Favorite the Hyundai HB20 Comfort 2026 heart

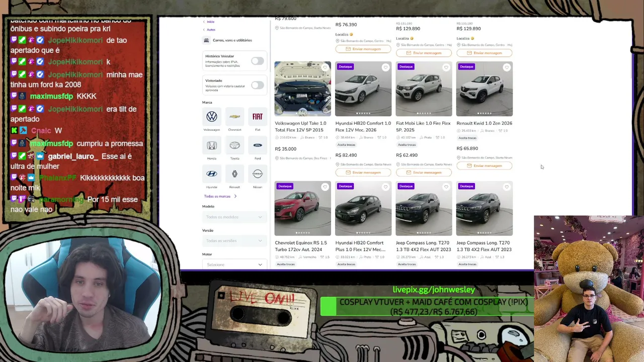tap(385, 67)
